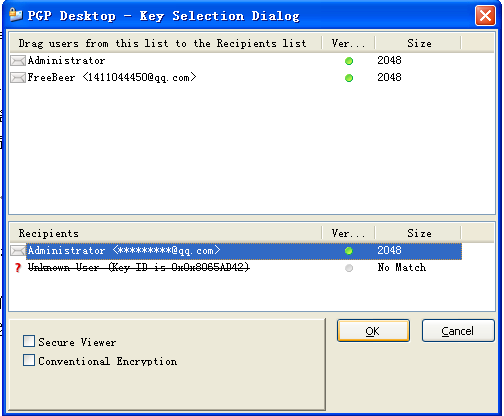Click gray validity dot of Unknown User

point(349,268)
